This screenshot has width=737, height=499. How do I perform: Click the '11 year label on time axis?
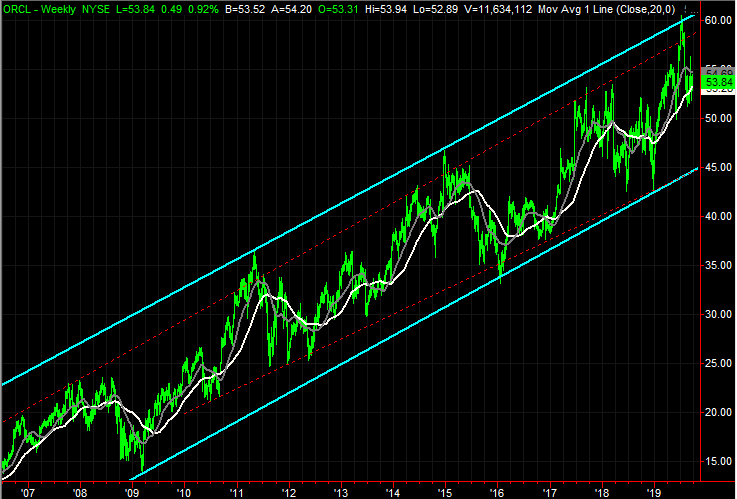click(236, 492)
